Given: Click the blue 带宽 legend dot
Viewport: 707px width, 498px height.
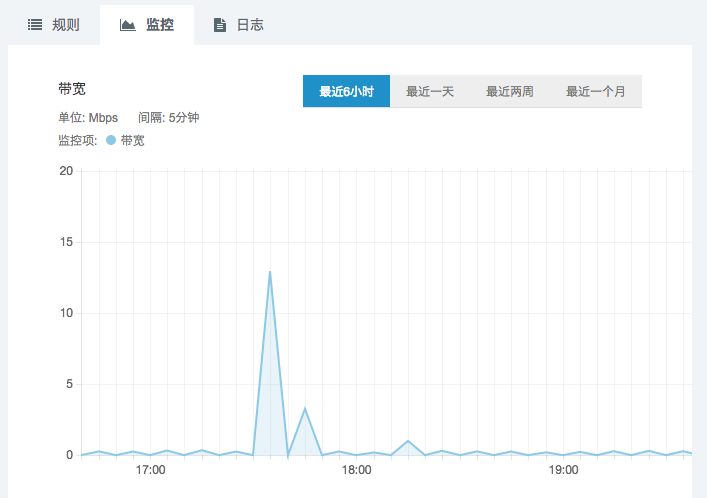Looking at the screenshot, I should 110,141.
